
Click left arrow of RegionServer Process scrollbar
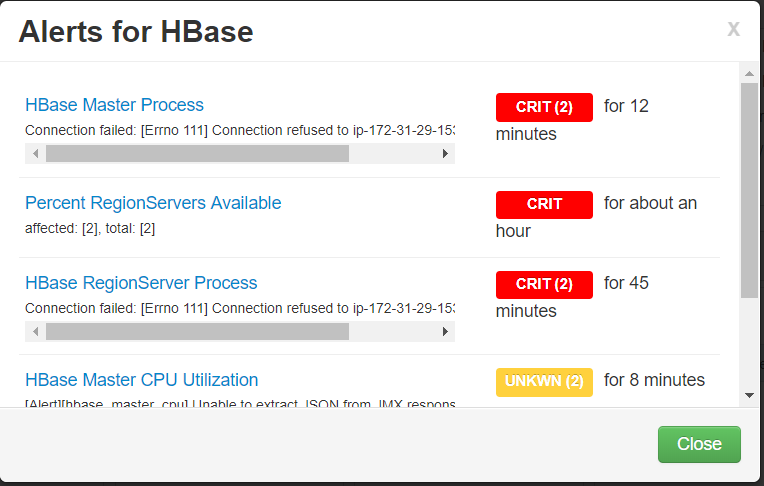[x=36, y=331]
